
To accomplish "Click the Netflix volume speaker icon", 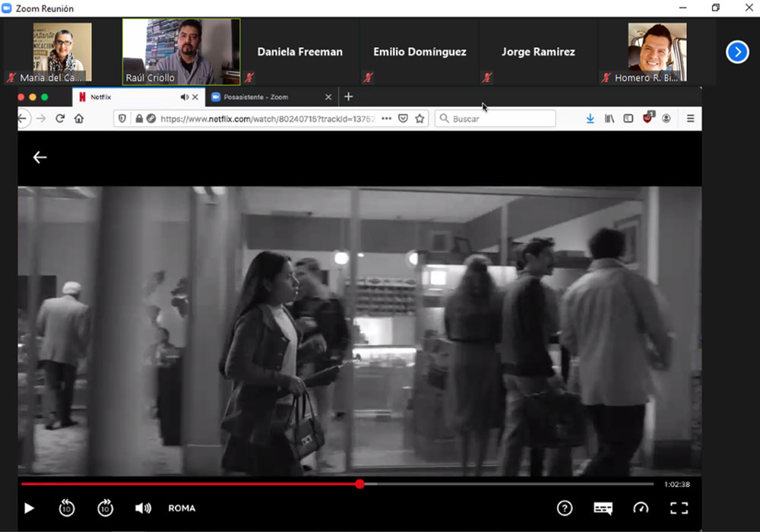I will coord(143,508).
